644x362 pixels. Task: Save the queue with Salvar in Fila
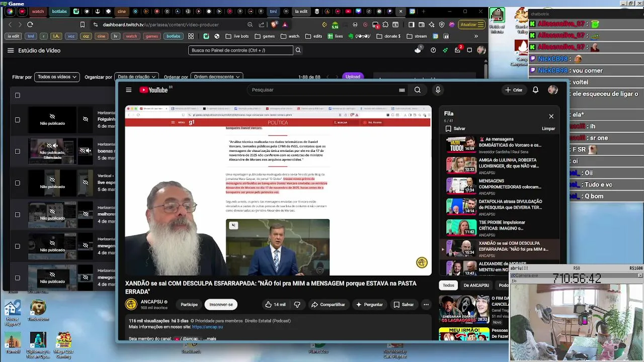pos(455,129)
